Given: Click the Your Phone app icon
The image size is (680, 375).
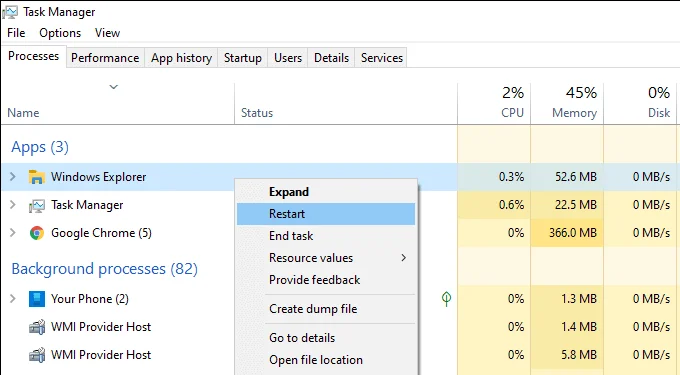Looking at the screenshot, I should [36, 299].
